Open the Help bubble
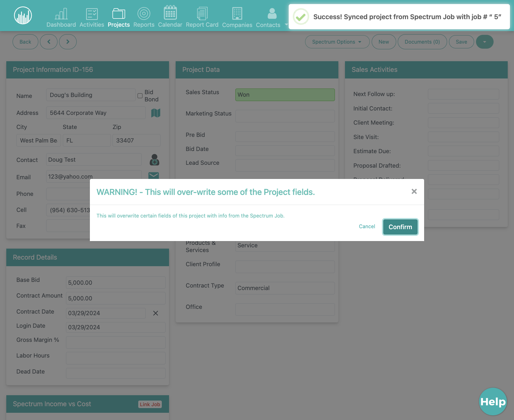Image resolution: width=514 pixels, height=420 pixels. pyautogui.click(x=493, y=401)
